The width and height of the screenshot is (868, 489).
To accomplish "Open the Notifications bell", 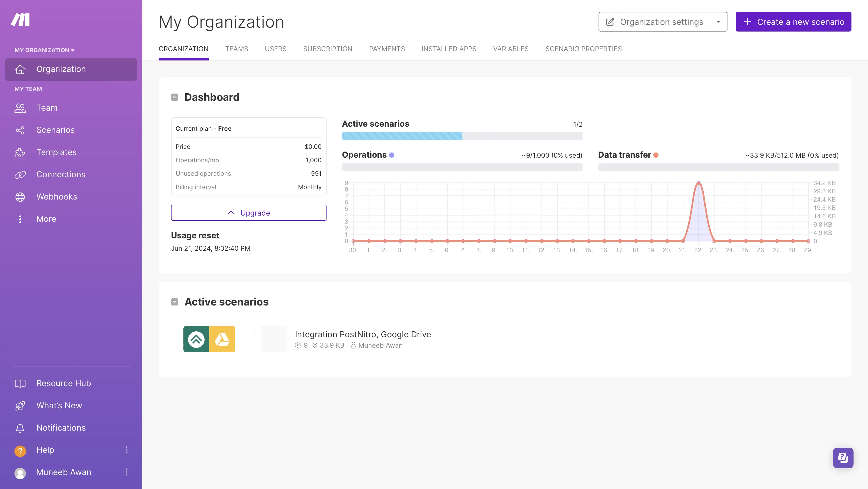I will click(x=20, y=428).
